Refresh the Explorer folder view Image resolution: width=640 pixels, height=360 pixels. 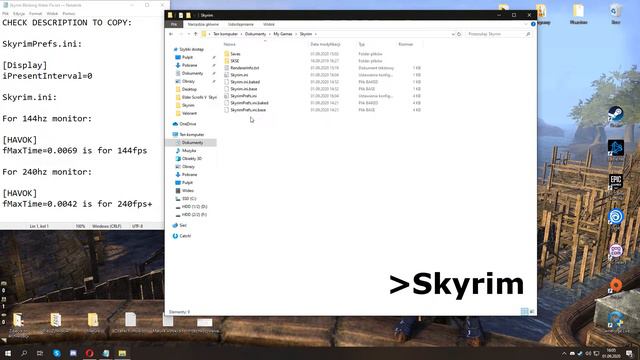pos(459,34)
